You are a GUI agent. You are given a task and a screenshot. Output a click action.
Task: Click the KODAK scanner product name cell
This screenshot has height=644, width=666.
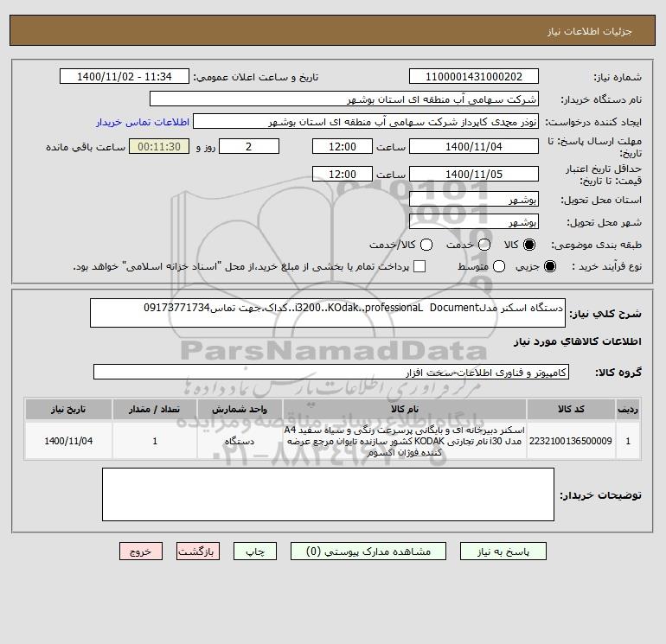click(405, 441)
